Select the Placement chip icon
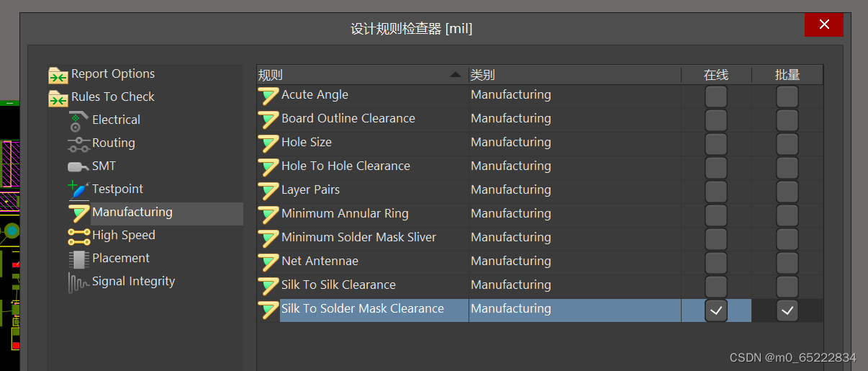Screen dimensions: 868x371 pyautogui.click(x=78, y=259)
